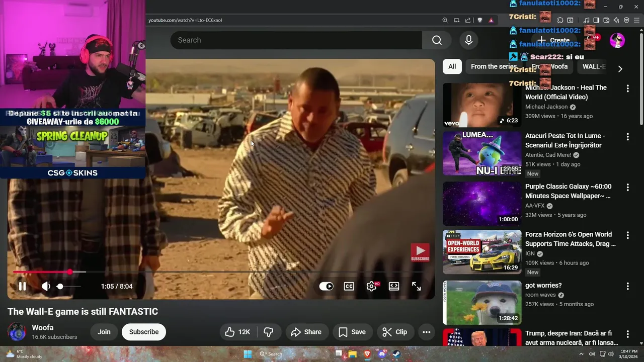The width and height of the screenshot is (644, 362).
Task: Open the Share dialog
Action: tap(306, 332)
